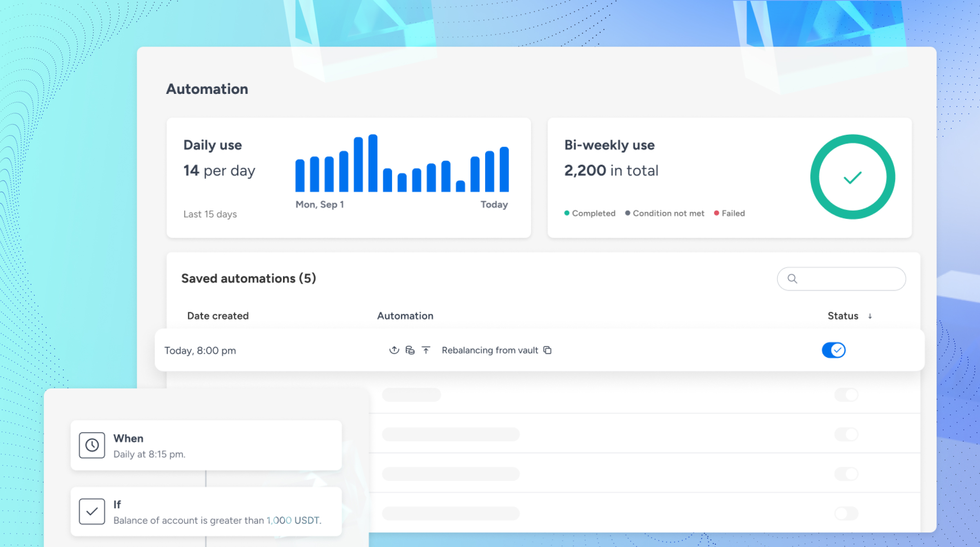
Task: Select the Automation column header
Action: coord(405,316)
